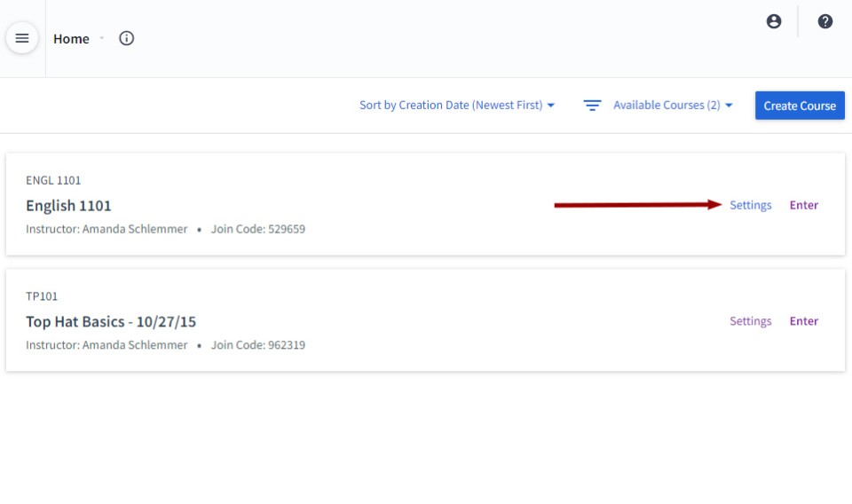Expand Available Courses (2) dropdown
The image size is (852, 504).
click(x=673, y=106)
